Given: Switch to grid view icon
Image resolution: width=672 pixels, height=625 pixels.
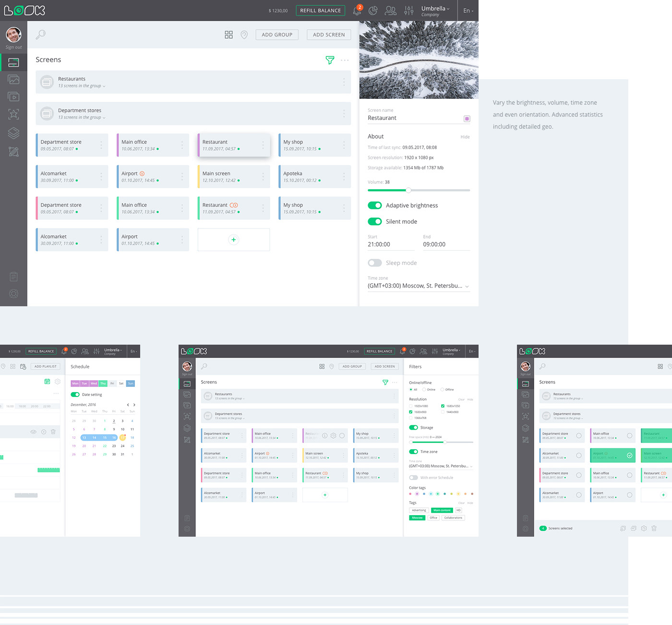Looking at the screenshot, I should [x=228, y=35].
